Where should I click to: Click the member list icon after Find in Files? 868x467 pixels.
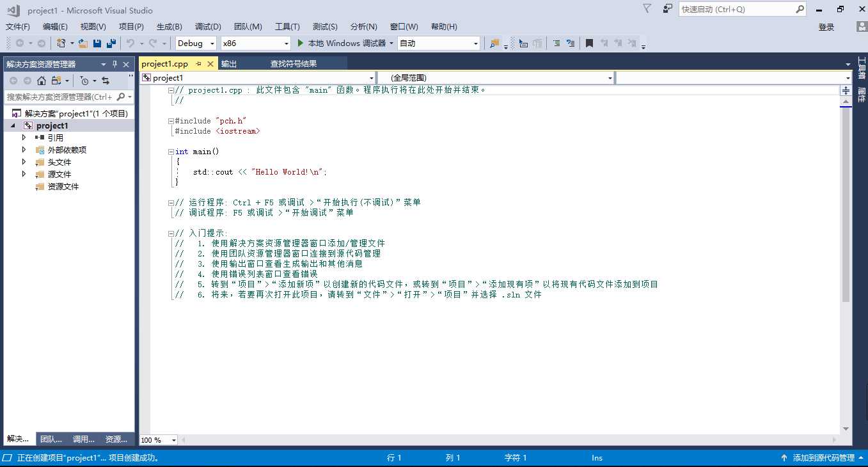click(x=523, y=44)
